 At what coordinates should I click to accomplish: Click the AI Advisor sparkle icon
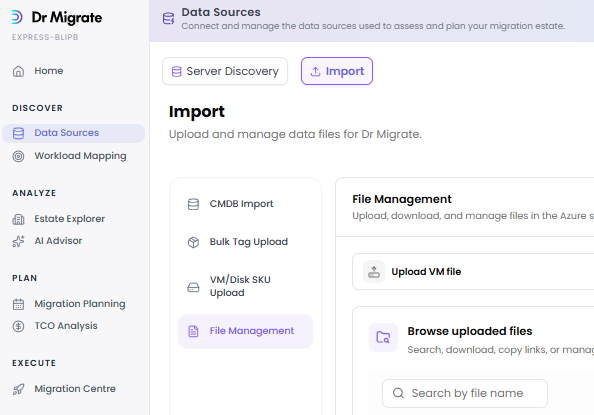tap(18, 241)
